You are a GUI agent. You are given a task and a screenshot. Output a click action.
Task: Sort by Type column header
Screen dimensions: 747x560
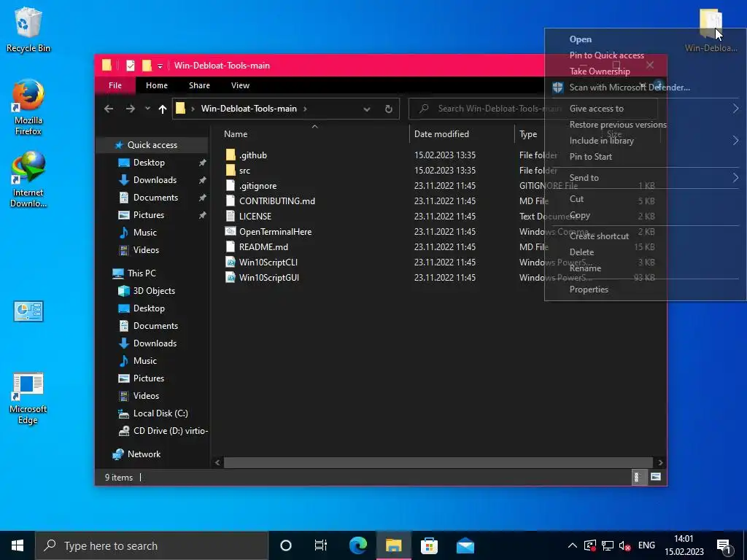(528, 134)
